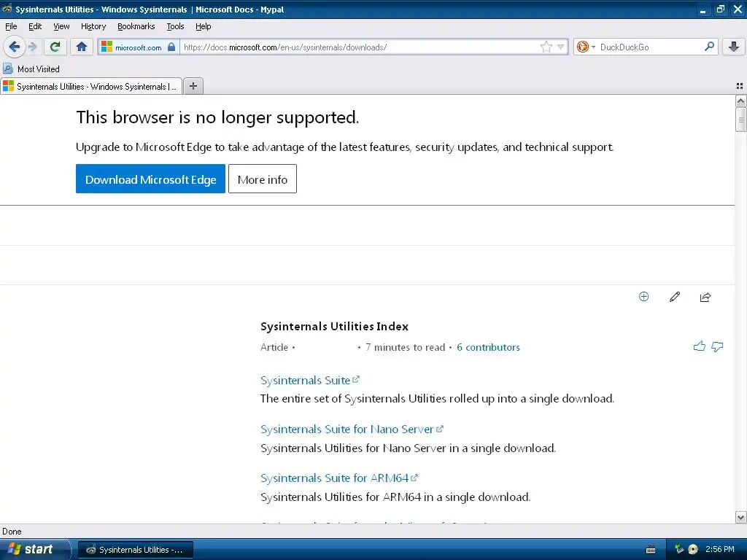
Task: Click the 'Done' status bar text
Action: pyautogui.click(x=12, y=532)
